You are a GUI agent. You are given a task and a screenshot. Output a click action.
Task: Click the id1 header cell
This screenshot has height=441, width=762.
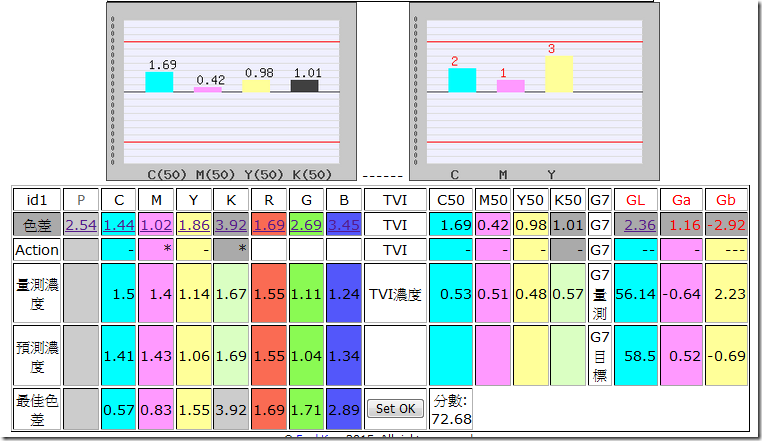(37, 200)
